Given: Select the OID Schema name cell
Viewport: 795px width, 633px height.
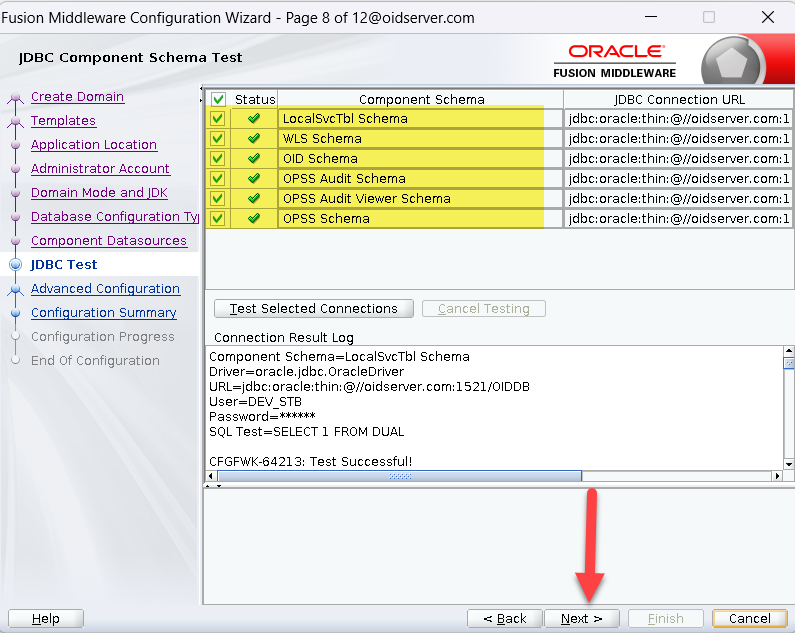Looking at the screenshot, I should [420, 158].
